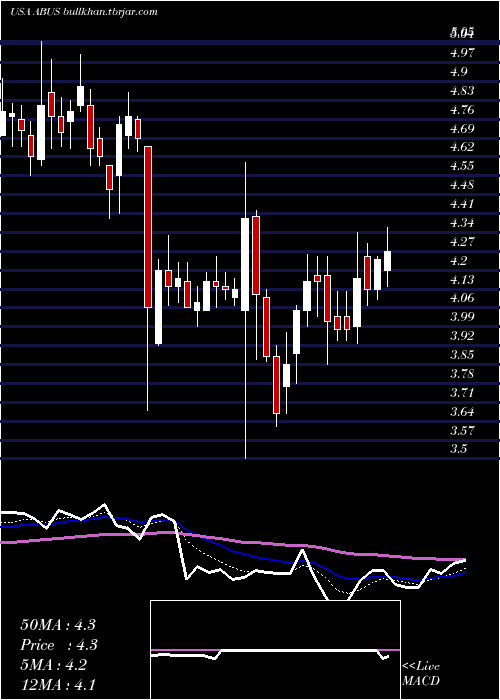Screen dimensions: 500x700
Task: Click the 4.2 price axis label
Action: 458,261
